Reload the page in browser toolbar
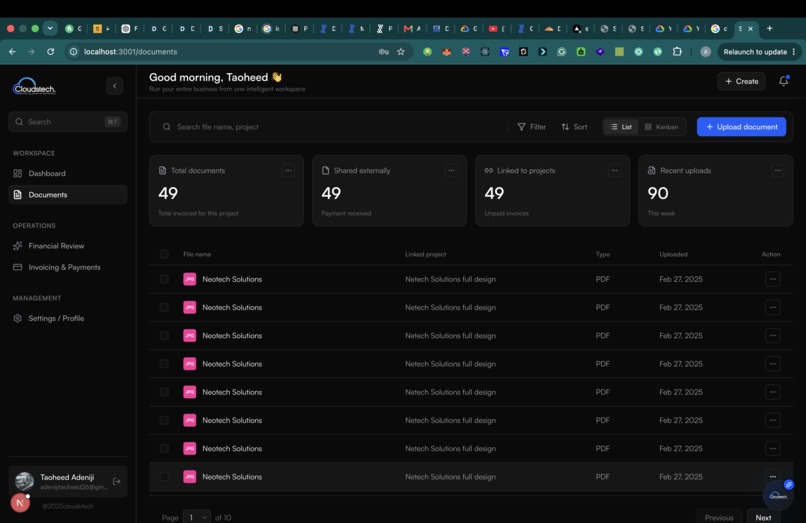This screenshot has height=523, width=806. (50, 51)
